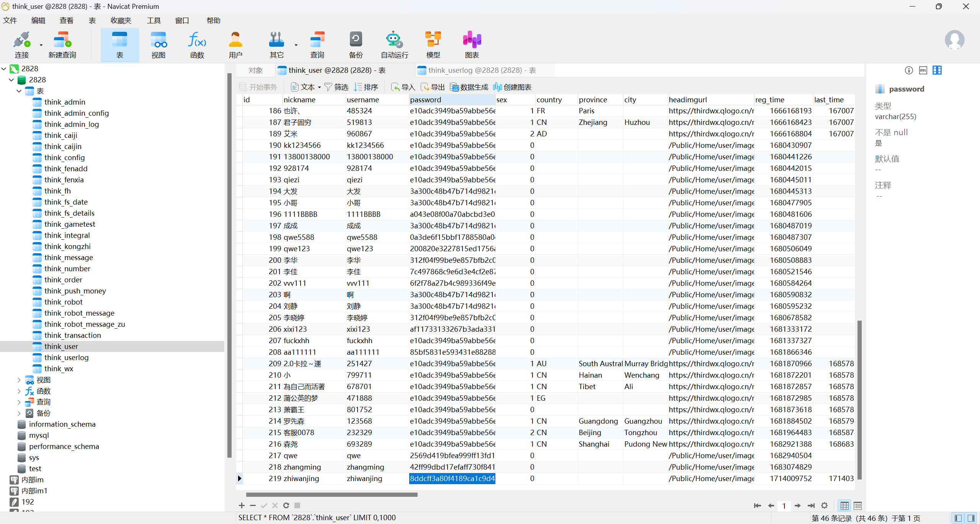Screen dimensions: 980x524
Task: Open the 文本 dropdown arrow
Action: point(319,87)
